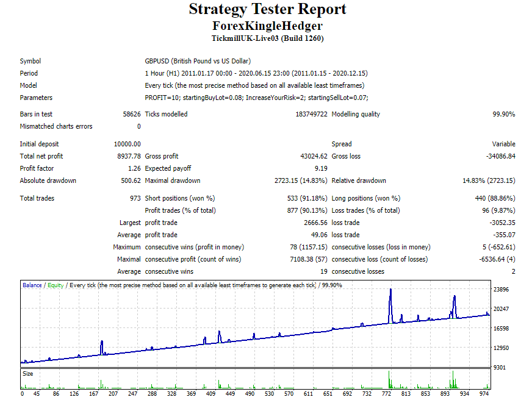
Task: Select the Profit trades value 877 (90.13%)
Action: click(x=307, y=210)
